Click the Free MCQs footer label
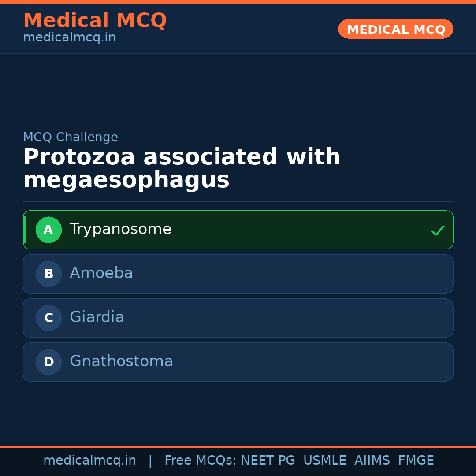 200,461
